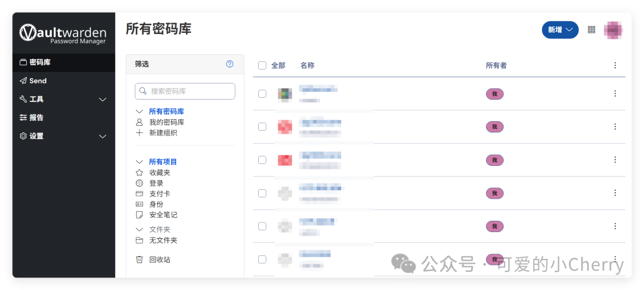Open the Send menu item
644x290 pixels.
coord(64,81)
